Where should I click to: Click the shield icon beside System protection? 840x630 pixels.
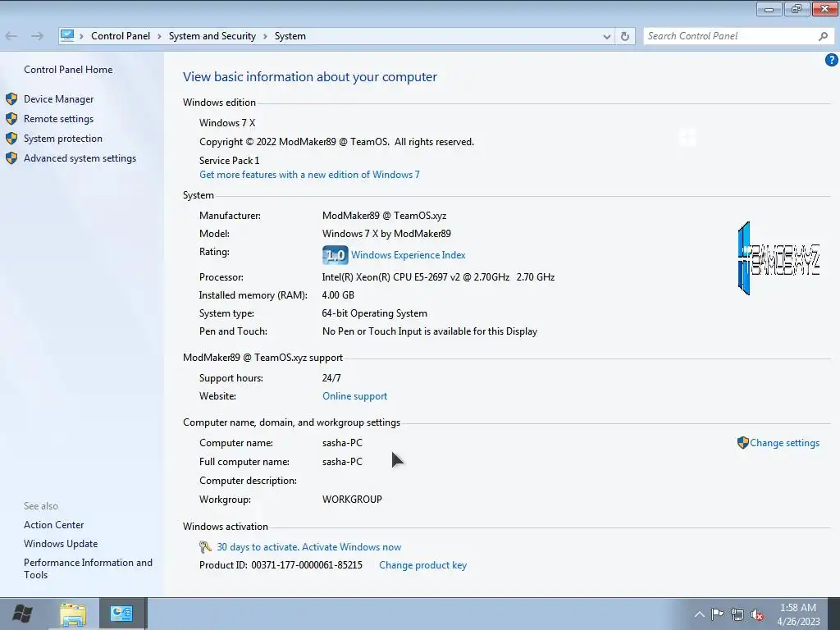11,138
